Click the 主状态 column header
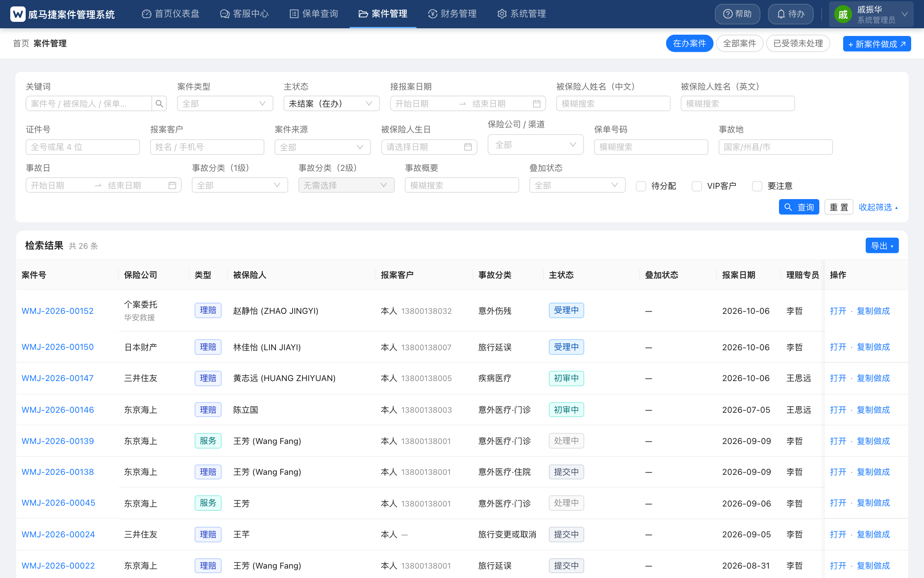 pos(561,275)
